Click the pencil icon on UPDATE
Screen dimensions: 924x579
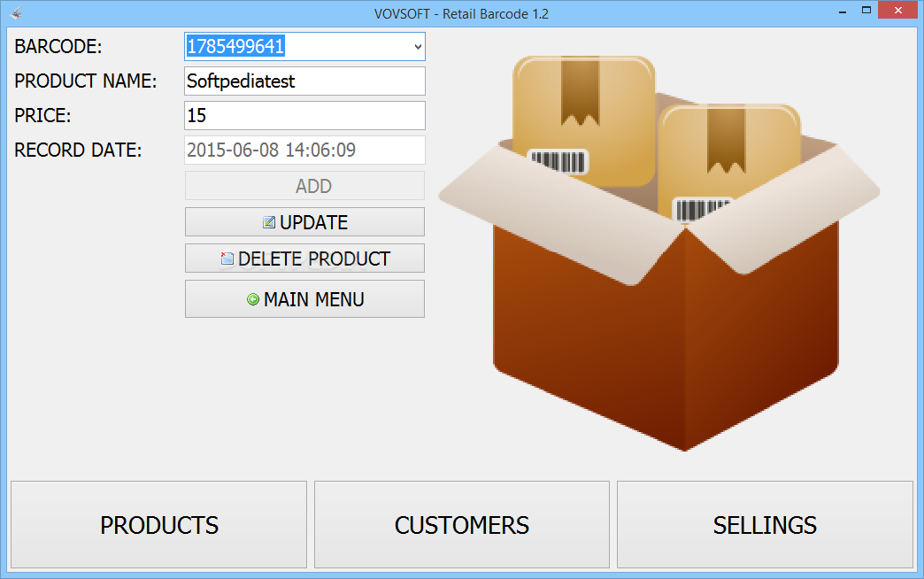[269, 222]
